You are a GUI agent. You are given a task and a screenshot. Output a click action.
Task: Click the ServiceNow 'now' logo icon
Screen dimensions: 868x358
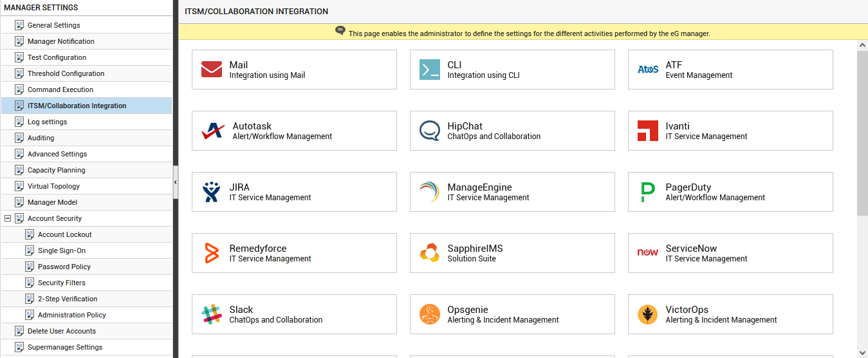[x=648, y=252]
